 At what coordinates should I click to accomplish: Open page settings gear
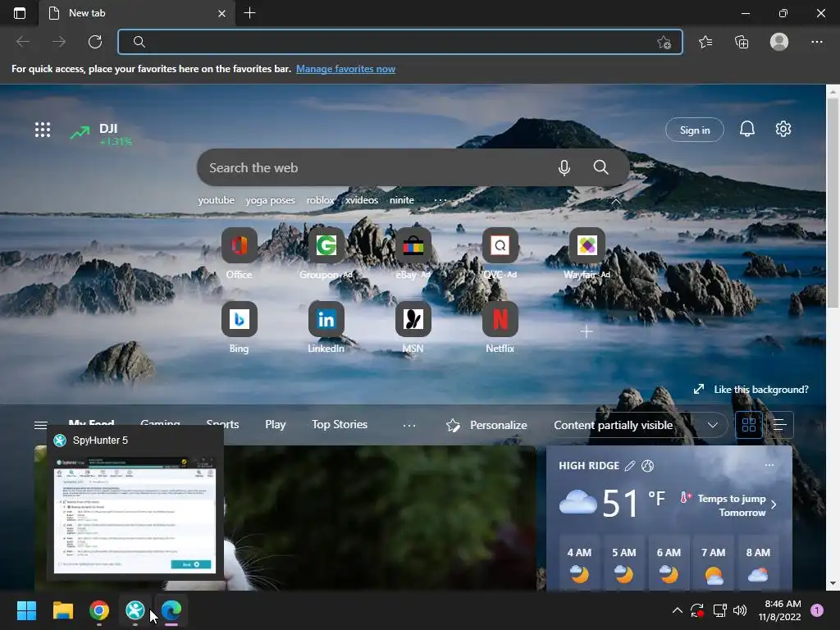click(x=783, y=129)
